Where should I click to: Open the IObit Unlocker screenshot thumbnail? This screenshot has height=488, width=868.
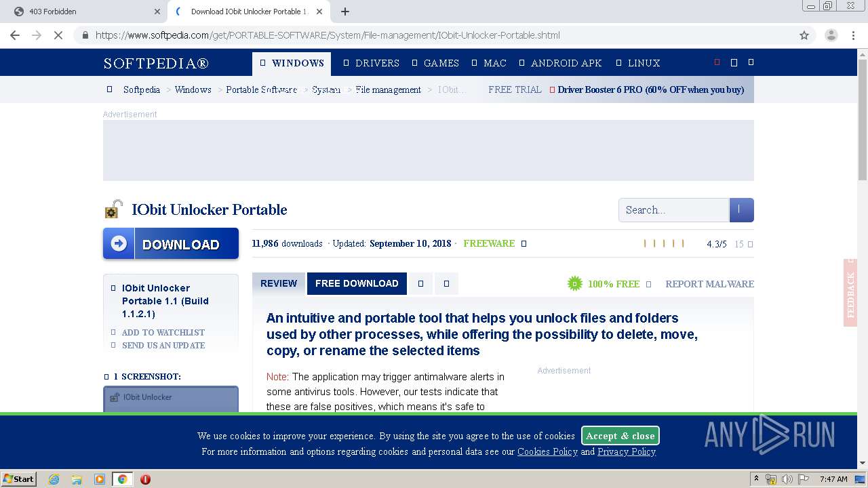(x=171, y=399)
